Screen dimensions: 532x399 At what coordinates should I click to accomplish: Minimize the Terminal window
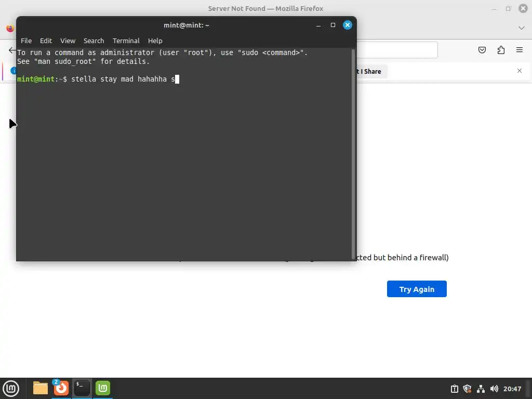tap(318, 25)
